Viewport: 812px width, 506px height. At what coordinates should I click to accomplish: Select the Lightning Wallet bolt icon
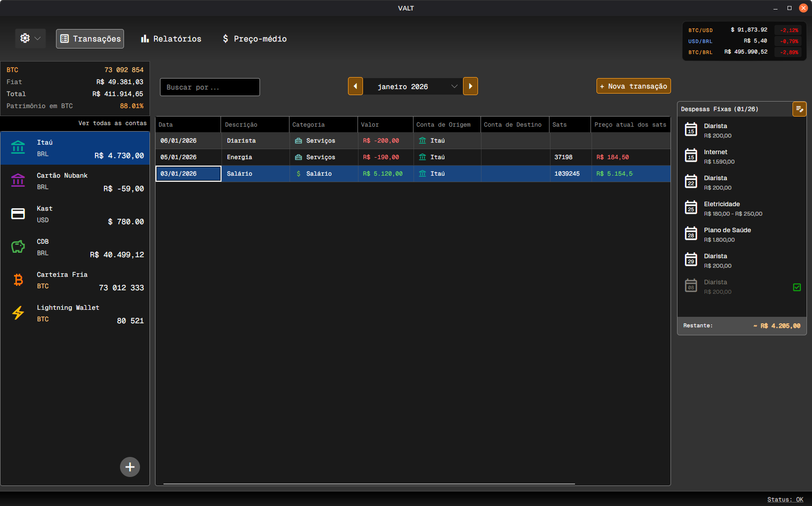tap(18, 313)
